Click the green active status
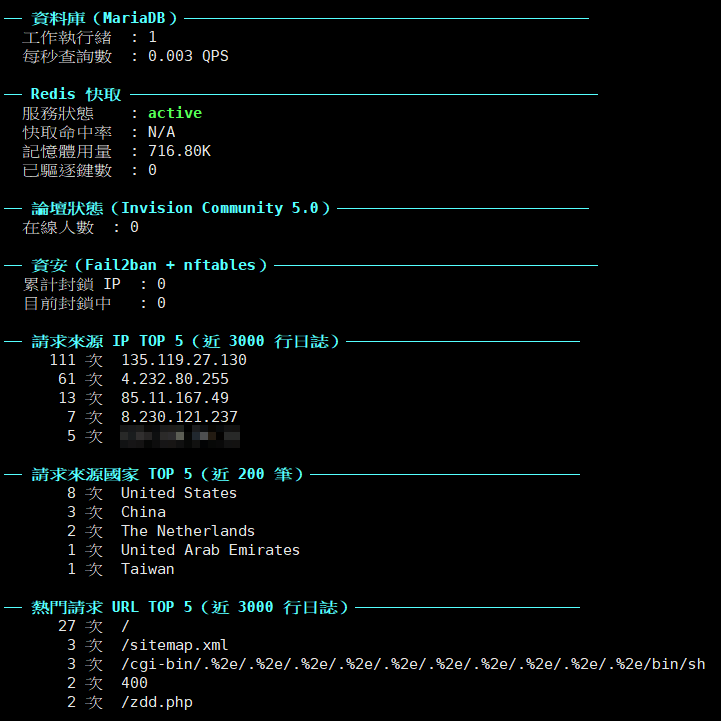The height and width of the screenshot is (721, 721). pyautogui.click(x=175, y=113)
